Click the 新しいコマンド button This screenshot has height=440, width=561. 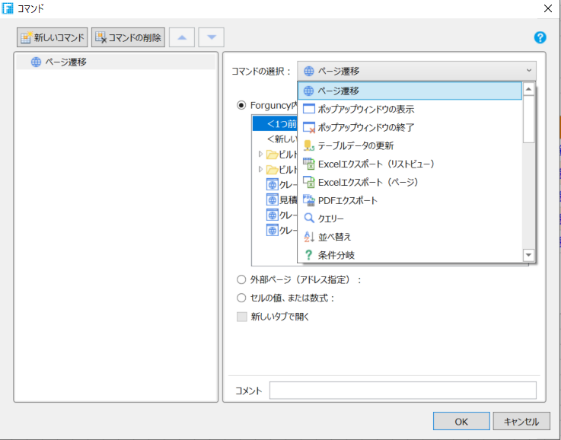(x=52, y=37)
